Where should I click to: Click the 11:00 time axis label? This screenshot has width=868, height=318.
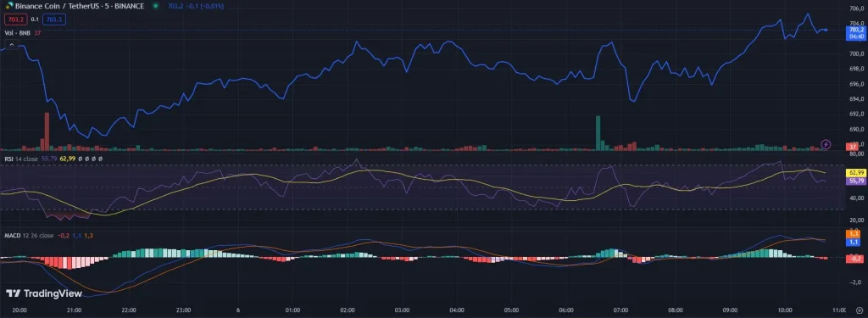click(x=839, y=310)
